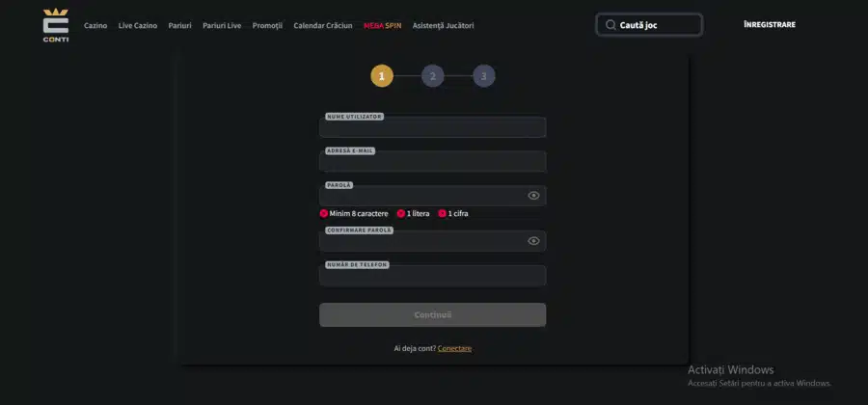Viewport: 868px width, 405px height.
Task: Open the Promoții page
Action: point(267,25)
